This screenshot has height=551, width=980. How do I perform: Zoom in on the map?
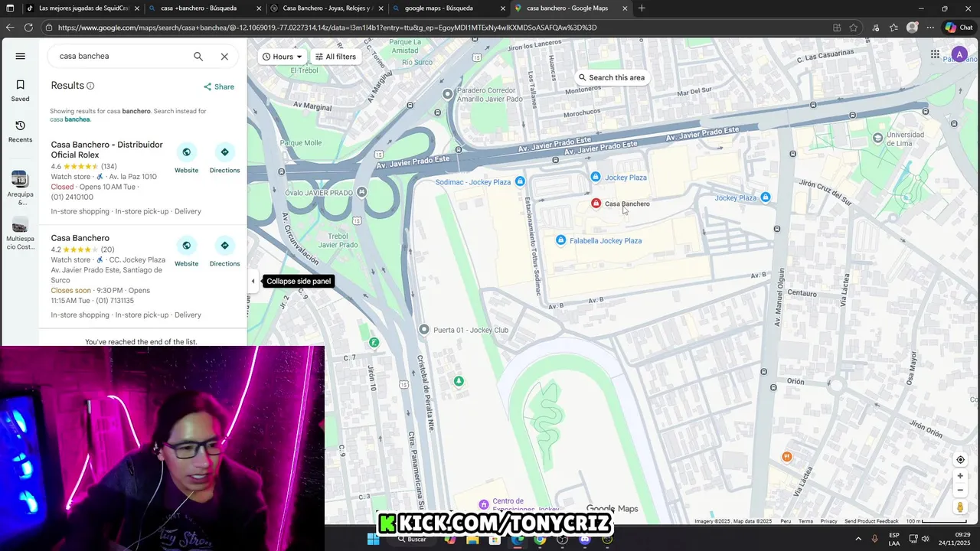pyautogui.click(x=960, y=476)
